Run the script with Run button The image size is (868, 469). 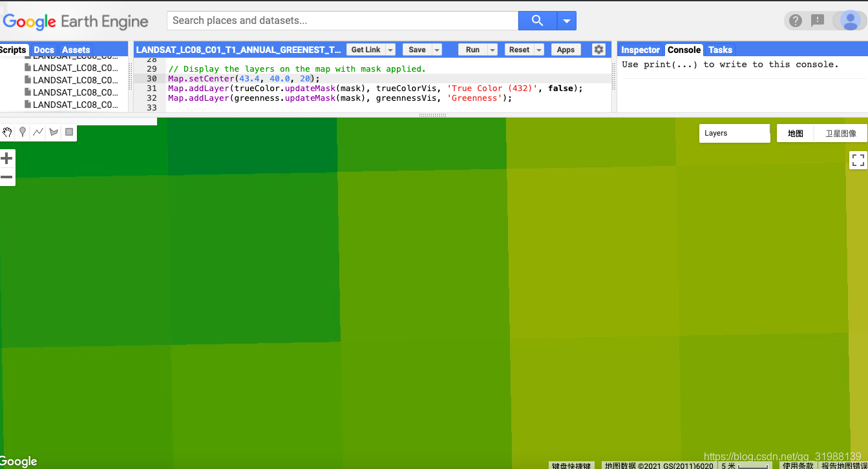pyautogui.click(x=473, y=50)
